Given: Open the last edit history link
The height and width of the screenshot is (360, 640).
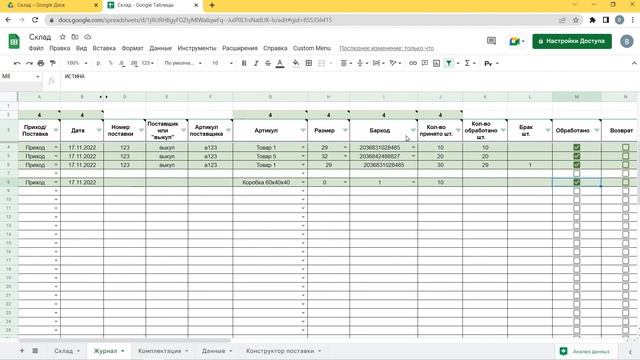Looking at the screenshot, I should pyautogui.click(x=387, y=48).
